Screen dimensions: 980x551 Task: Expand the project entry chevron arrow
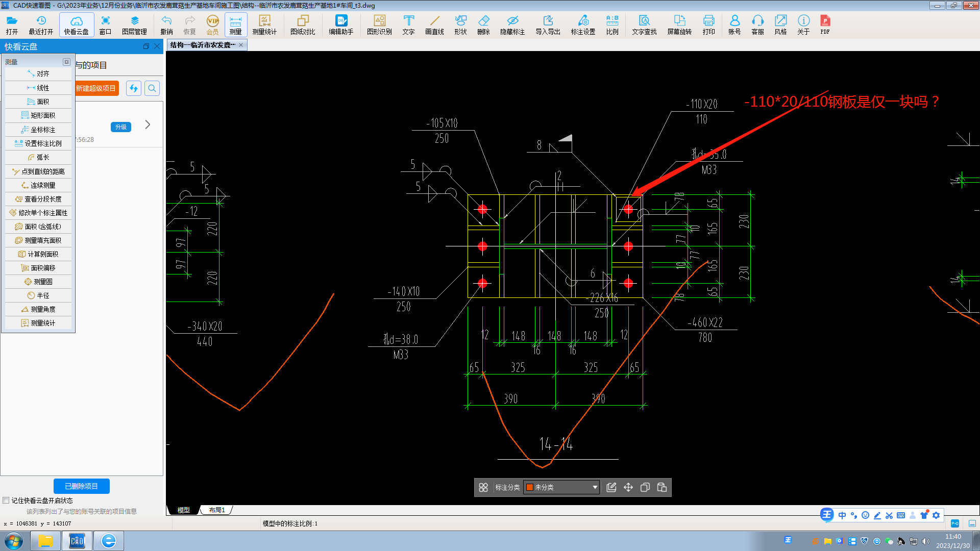pyautogui.click(x=148, y=124)
